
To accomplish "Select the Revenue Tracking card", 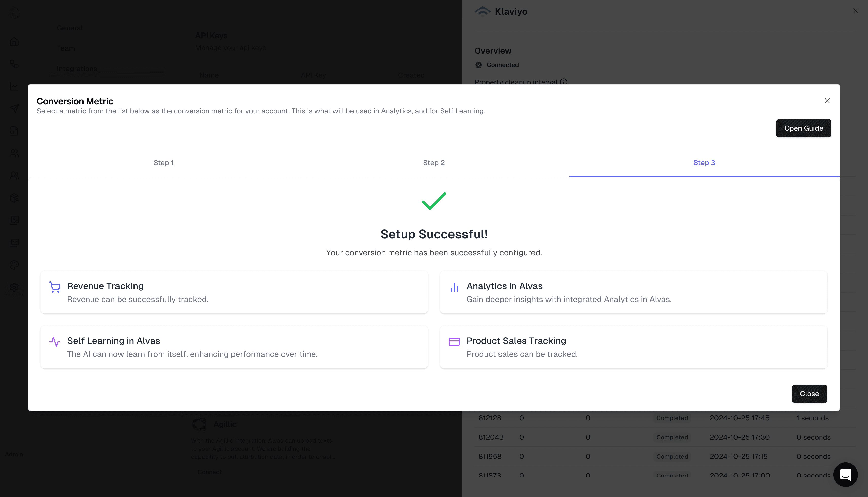I will click(234, 292).
